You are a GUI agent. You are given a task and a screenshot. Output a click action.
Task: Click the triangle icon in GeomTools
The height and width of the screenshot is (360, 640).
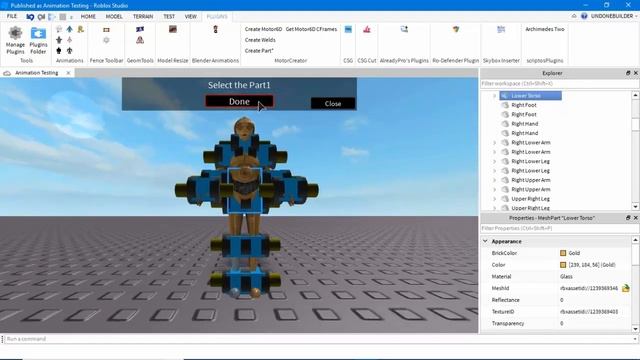140,40
